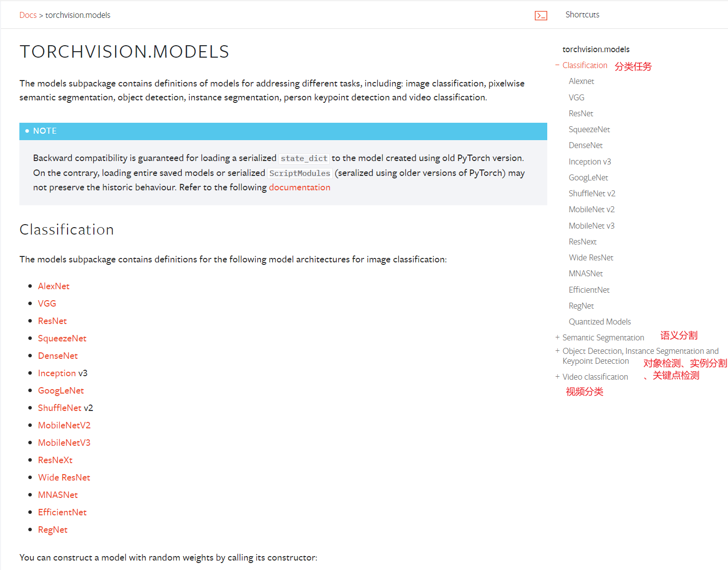Screen dimensions: 728x570
Task: Open the Docs breadcrumb link
Action: pyautogui.click(x=28, y=15)
